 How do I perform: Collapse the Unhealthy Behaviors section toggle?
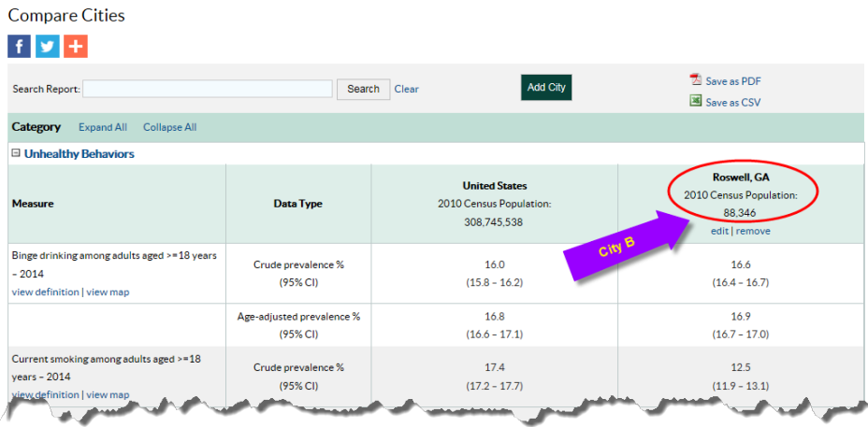tap(16, 154)
